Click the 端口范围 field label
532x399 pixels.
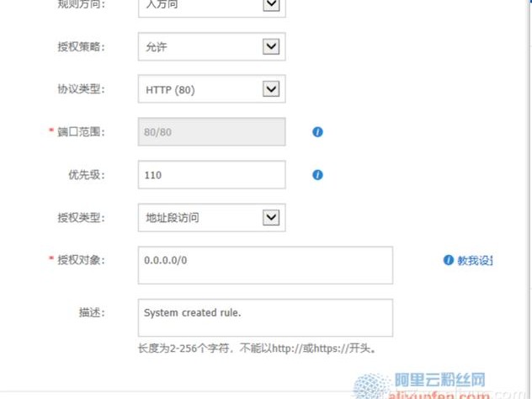[81, 131]
